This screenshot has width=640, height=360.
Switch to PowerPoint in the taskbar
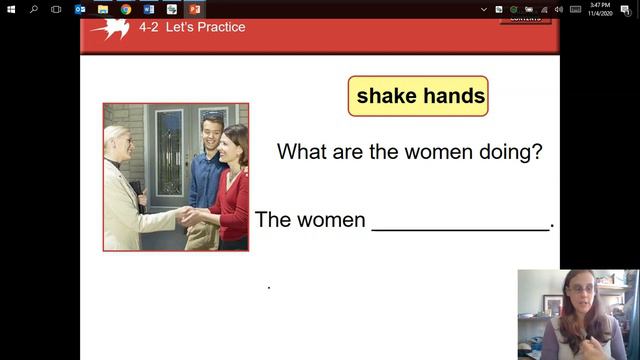(195, 9)
